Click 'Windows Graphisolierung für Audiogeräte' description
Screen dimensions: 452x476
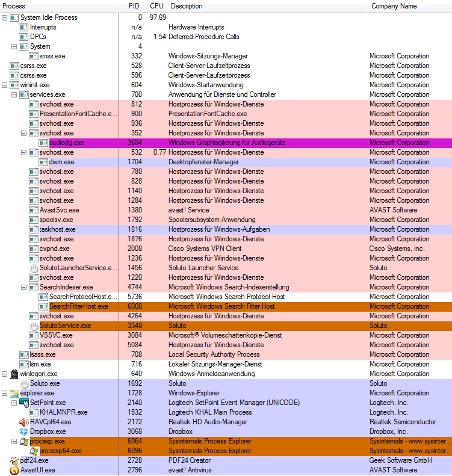click(227, 143)
